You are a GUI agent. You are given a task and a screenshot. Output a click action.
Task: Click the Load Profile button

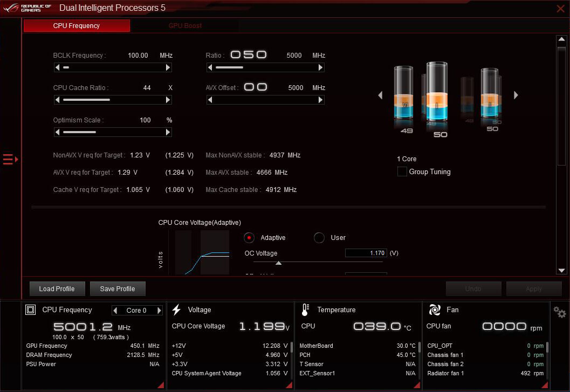[x=57, y=288]
